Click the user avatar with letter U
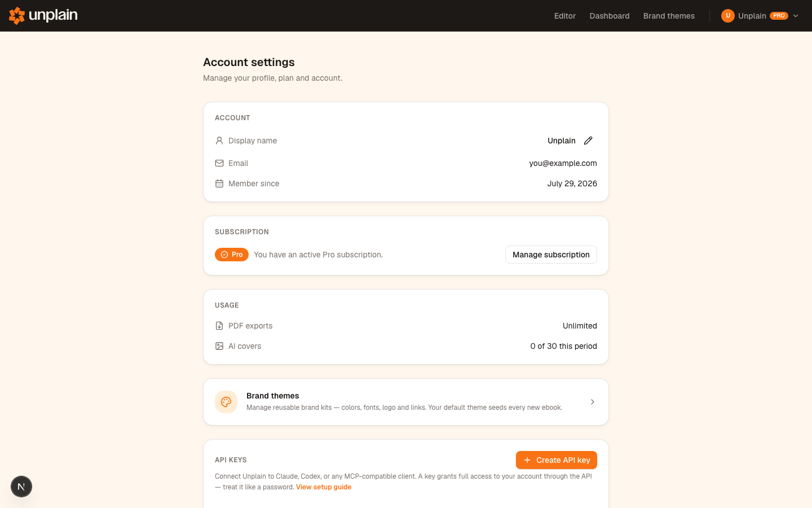This screenshot has height=508, width=812. (x=728, y=16)
